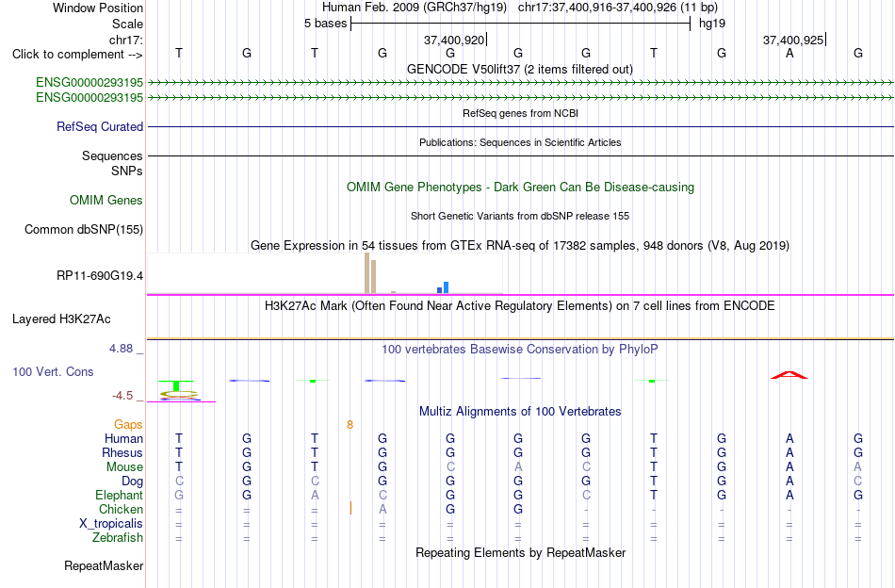
Task: Click the chr17:37,400,916-37,400,926 (11 bp) coordinates
Action: 618,8
